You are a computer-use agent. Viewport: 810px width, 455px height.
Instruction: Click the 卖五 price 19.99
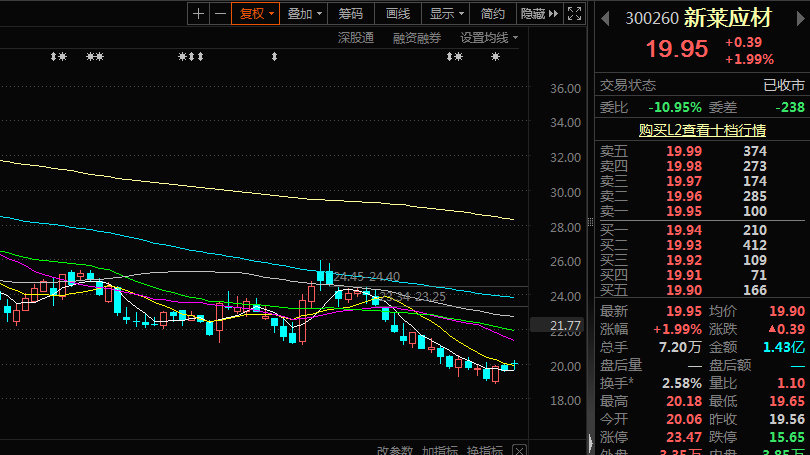tap(684, 151)
